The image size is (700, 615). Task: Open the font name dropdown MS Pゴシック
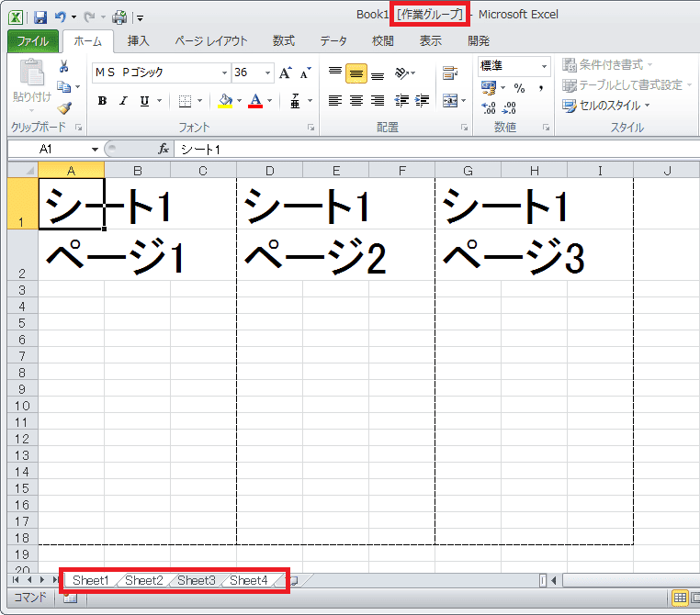224,73
